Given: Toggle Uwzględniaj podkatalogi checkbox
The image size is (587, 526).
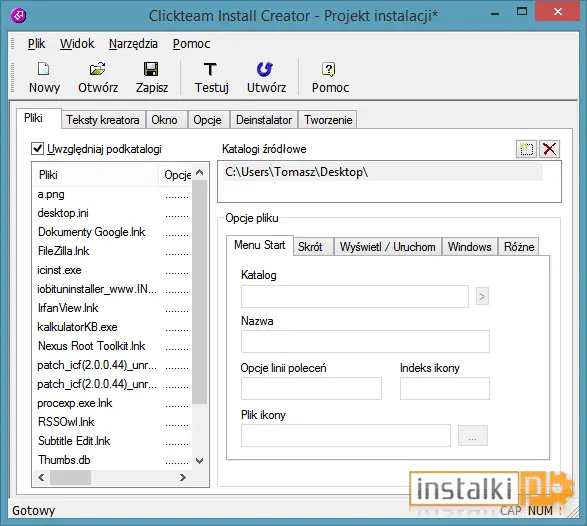Looking at the screenshot, I should (x=37, y=149).
